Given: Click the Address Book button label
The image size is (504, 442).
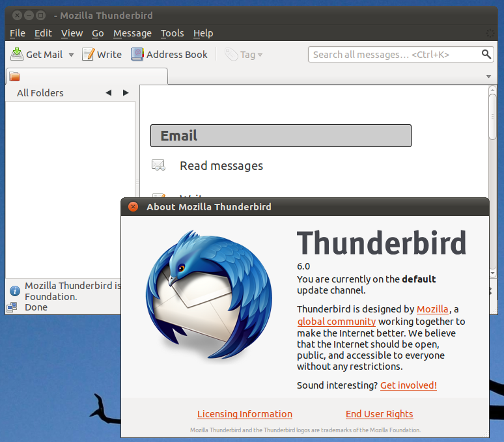Looking at the screenshot, I should pos(176,55).
